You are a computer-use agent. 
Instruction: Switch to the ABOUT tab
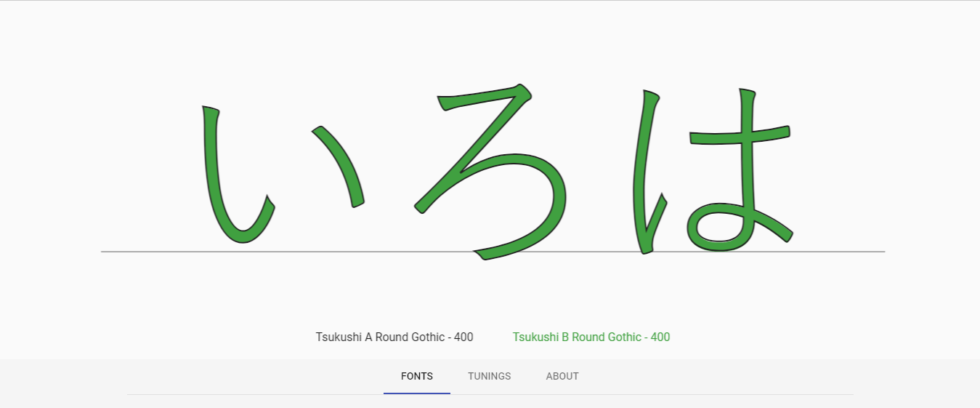pos(562,376)
